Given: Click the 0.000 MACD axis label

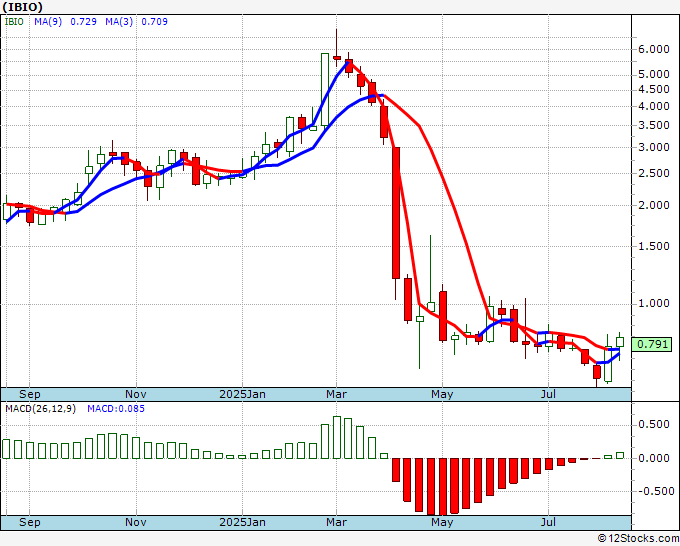Looking at the screenshot, I should 654,458.
